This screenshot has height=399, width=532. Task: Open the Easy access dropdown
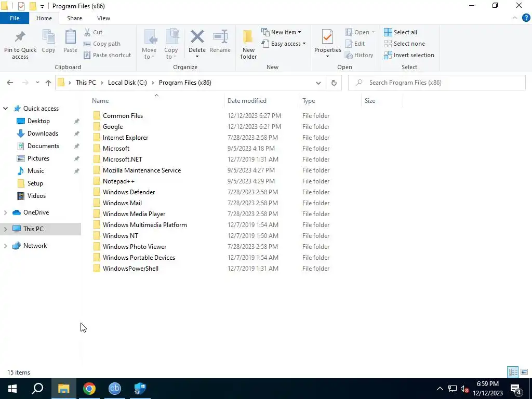[x=284, y=44]
